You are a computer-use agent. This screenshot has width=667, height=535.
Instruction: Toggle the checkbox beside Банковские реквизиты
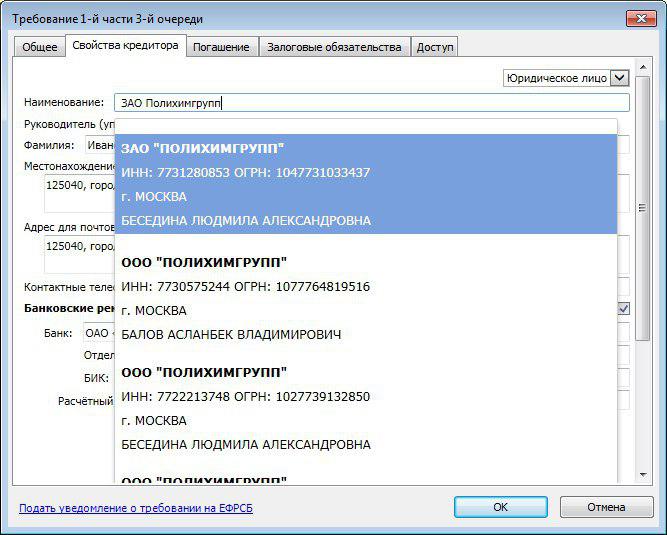pos(623,309)
